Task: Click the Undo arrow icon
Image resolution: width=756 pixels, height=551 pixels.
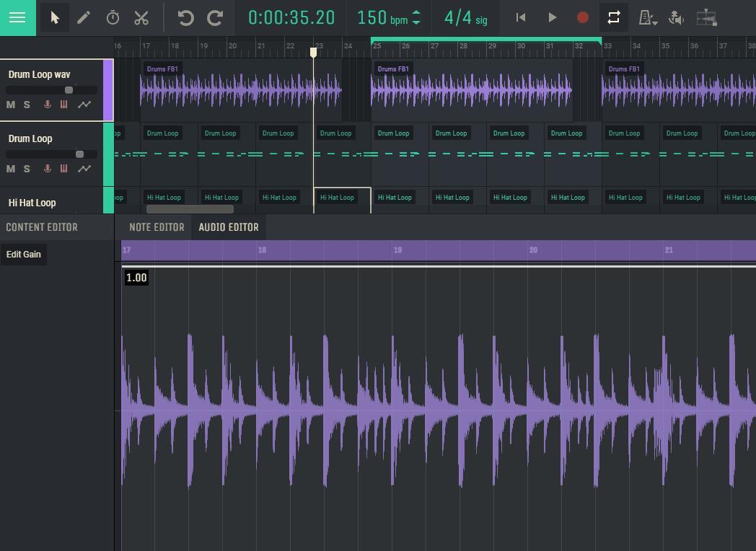Action: point(185,17)
